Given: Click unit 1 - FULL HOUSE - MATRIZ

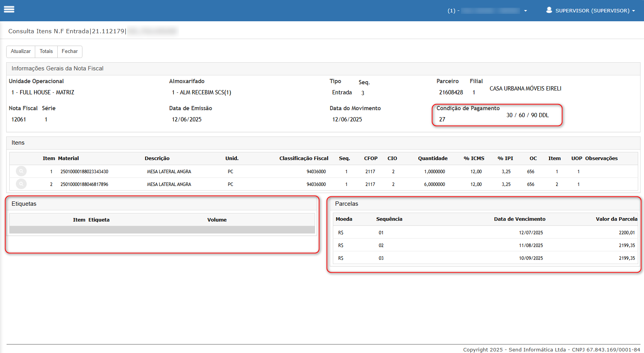Looking at the screenshot, I should [43, 92].
